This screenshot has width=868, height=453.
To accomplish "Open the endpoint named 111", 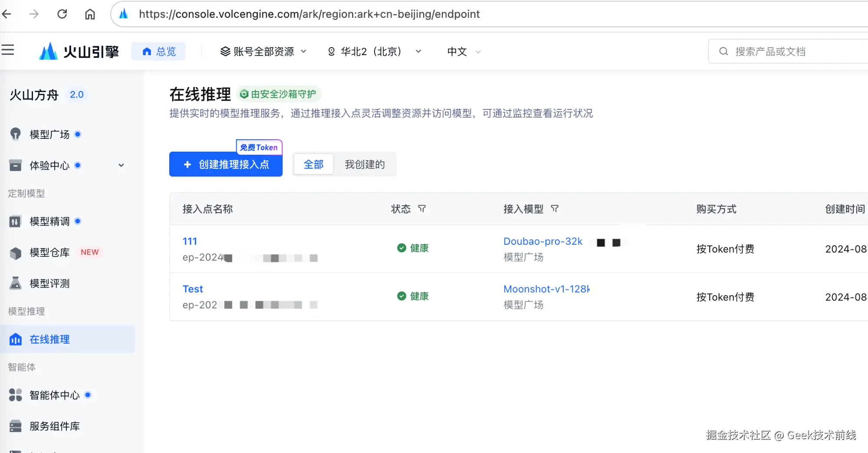I will [190, 241].
